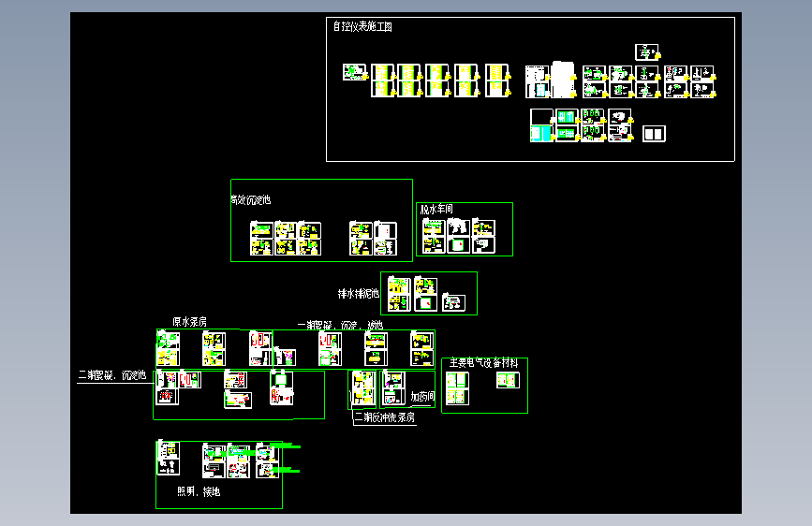Select the first sheet in the 自控仪表施工图 row
The width and height of the screenshot is (812, 526).
coord(354,72)
